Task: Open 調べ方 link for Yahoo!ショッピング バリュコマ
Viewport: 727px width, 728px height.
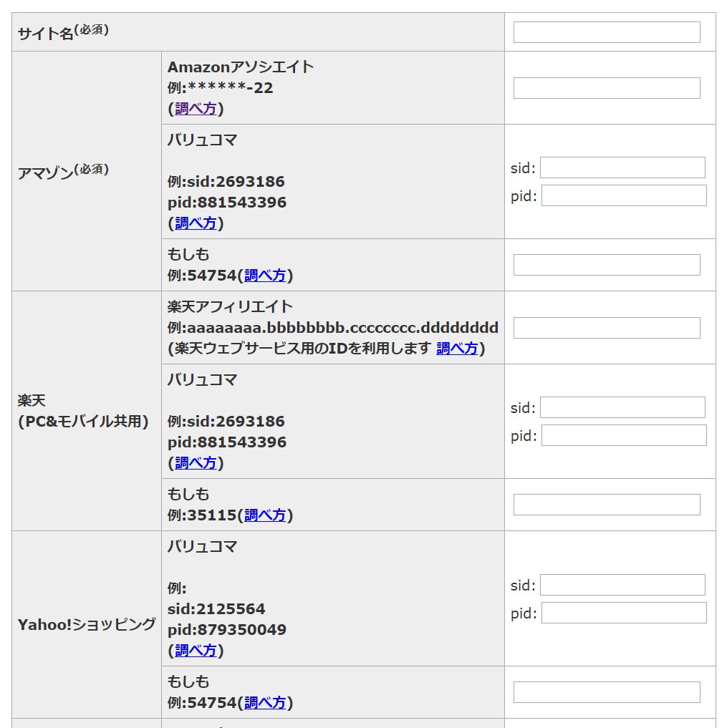Action: 196,651
